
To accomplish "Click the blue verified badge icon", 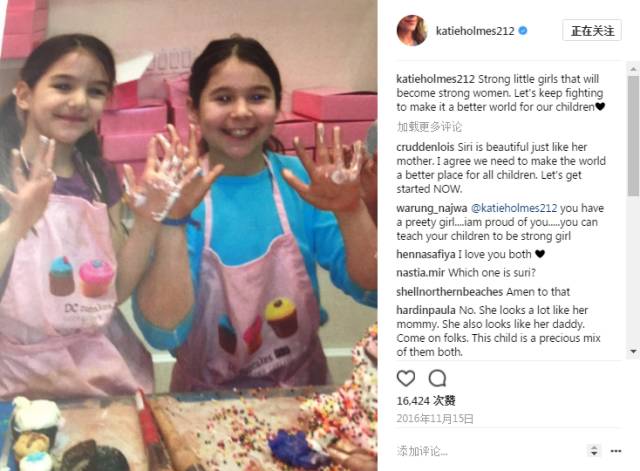I will (x=523, y=31).
